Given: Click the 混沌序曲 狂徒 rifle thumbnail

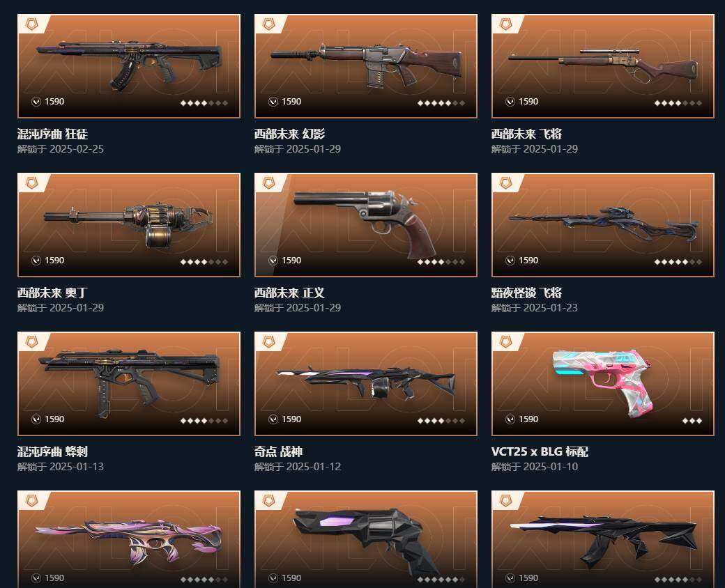Looking at the screenshot, I should [x=129, y=66].
